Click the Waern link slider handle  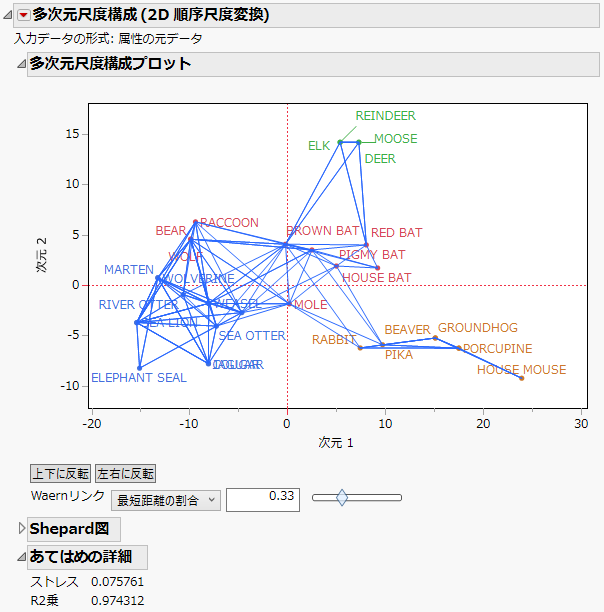[x=342, y=497]
